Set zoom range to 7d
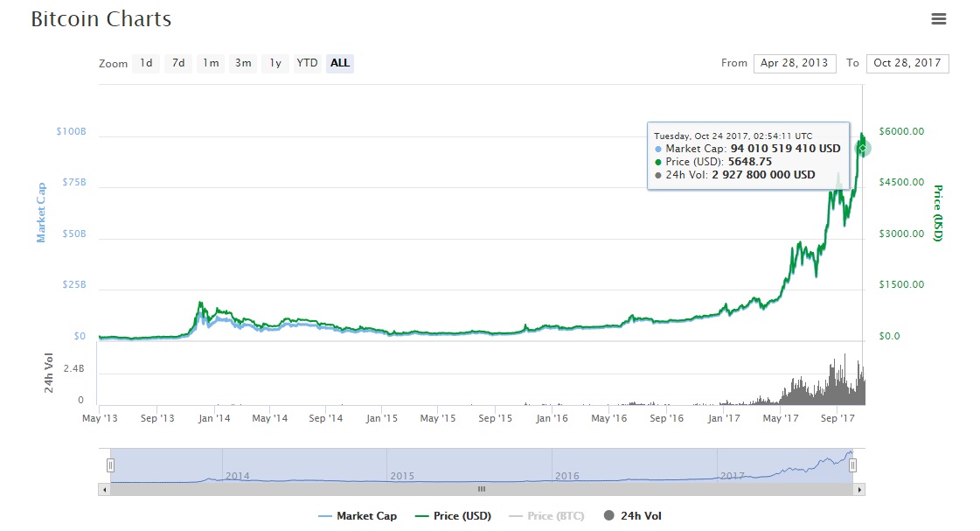Image resolution: width=980 pixels, height=531 pixels. [x=178, y=63]
